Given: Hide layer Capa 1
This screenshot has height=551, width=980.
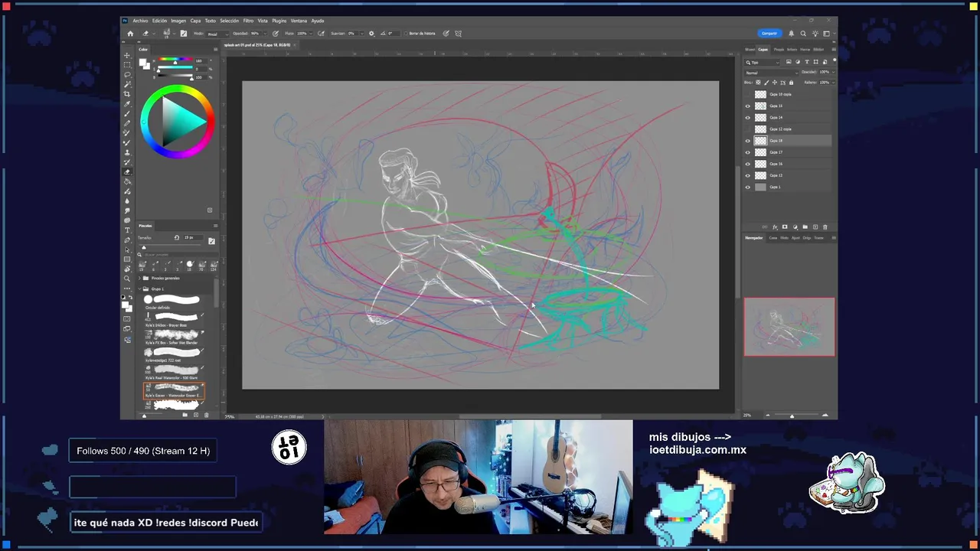Looking at the screenshot, I should click(747, 187).
